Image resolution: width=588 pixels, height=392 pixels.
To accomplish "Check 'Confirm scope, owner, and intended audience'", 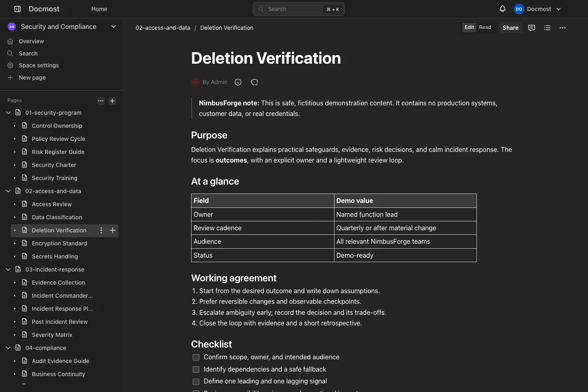I will tap(196, 357).
